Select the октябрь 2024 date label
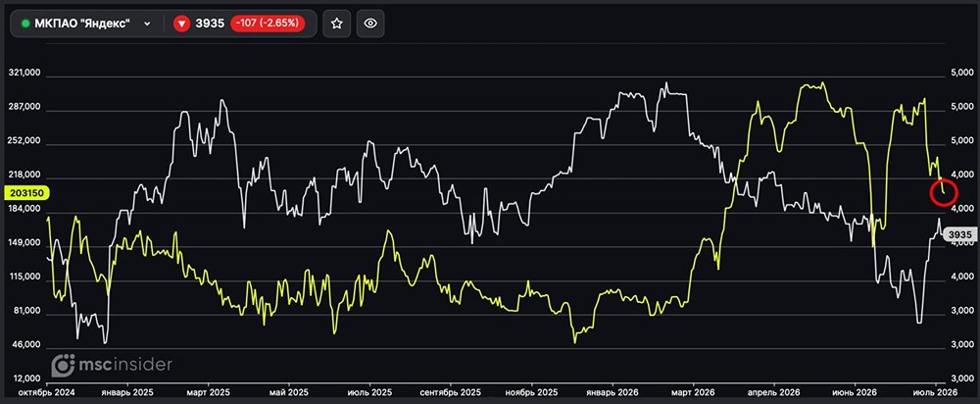The image size is (980, 404). (46, 393)
